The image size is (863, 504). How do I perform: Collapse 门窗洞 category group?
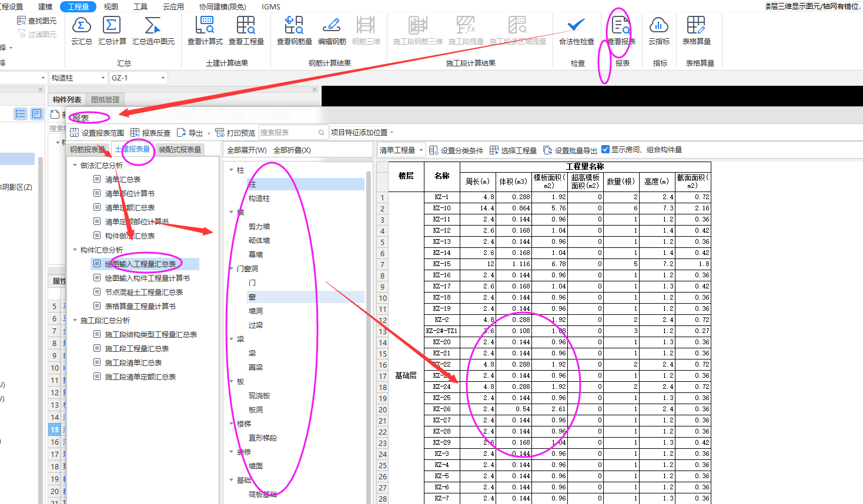231,269
